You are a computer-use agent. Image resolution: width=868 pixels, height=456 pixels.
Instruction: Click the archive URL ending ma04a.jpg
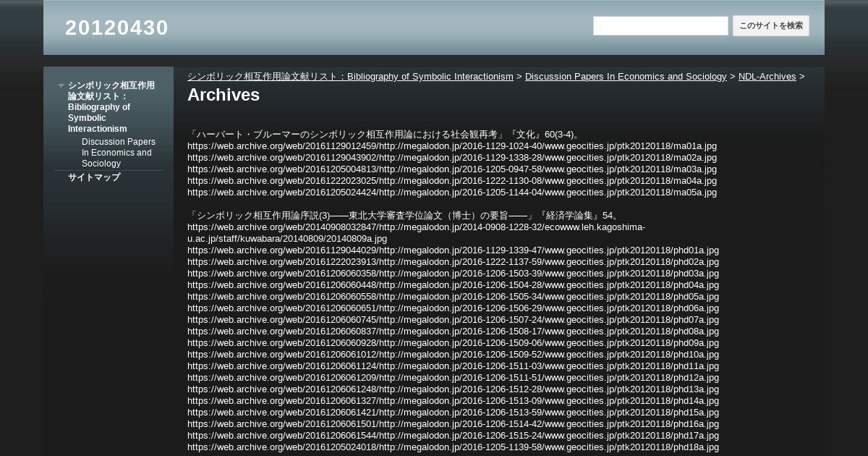(x=452, y=181)
